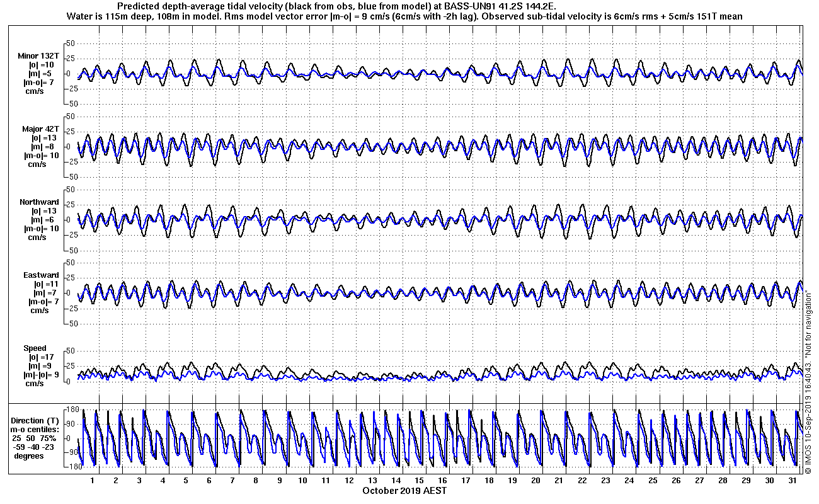Screen dimensions: 819x504
Task: Select the 'degrees' unit label
Action: click(29, 456)
